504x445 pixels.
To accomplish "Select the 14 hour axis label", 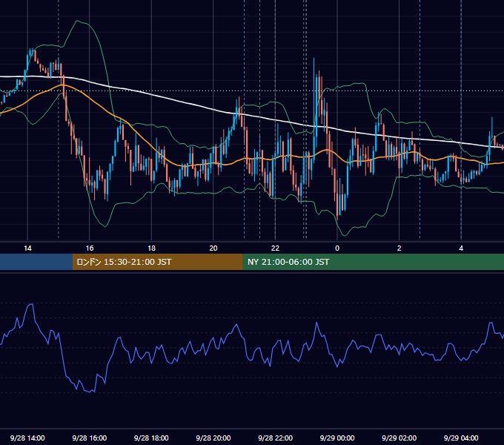I will click(27, 248).
